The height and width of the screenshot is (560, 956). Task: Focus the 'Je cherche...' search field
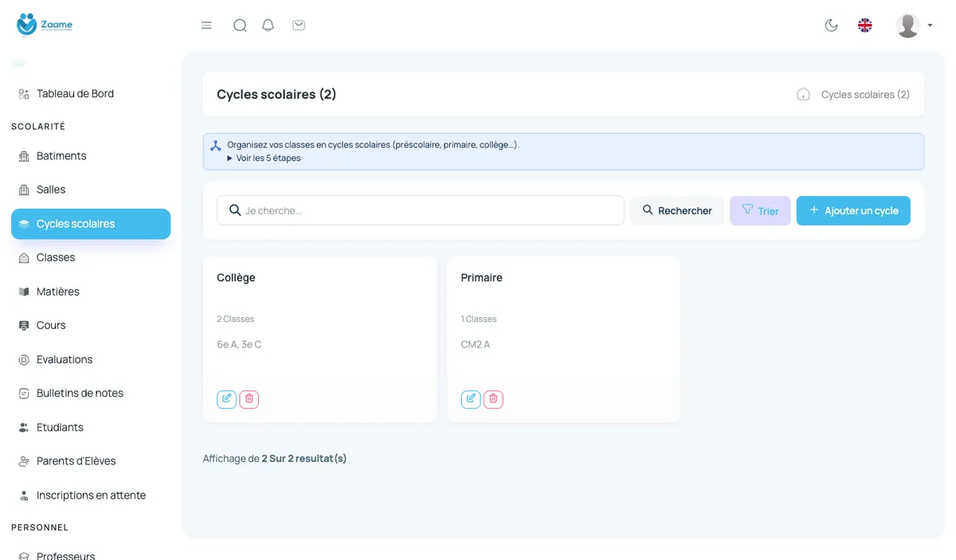coord(421,210)
